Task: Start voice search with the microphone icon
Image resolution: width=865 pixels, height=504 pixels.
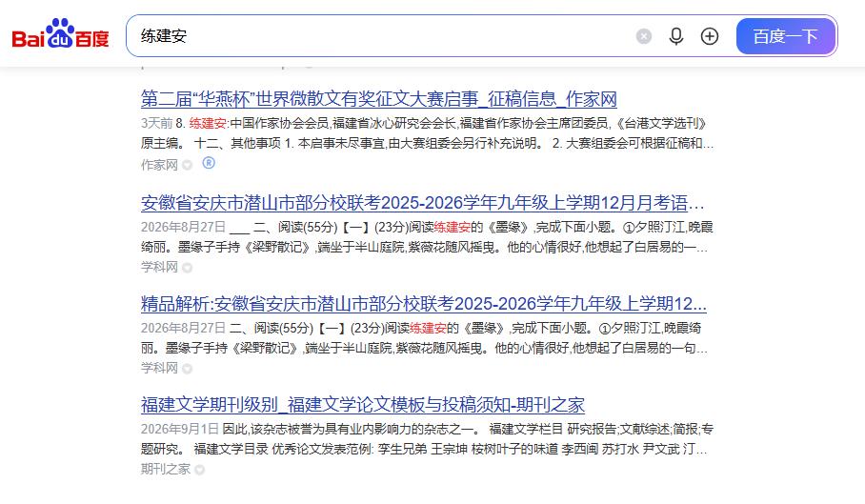Action: pyautogui.click(x=676, y=36)
